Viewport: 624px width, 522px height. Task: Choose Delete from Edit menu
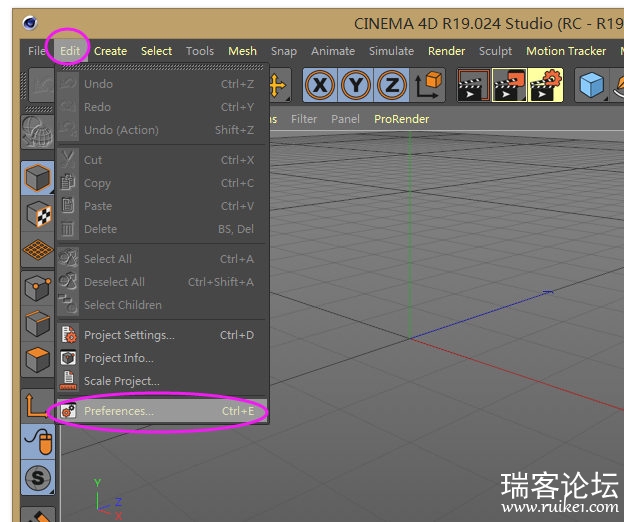coord(162,229)
